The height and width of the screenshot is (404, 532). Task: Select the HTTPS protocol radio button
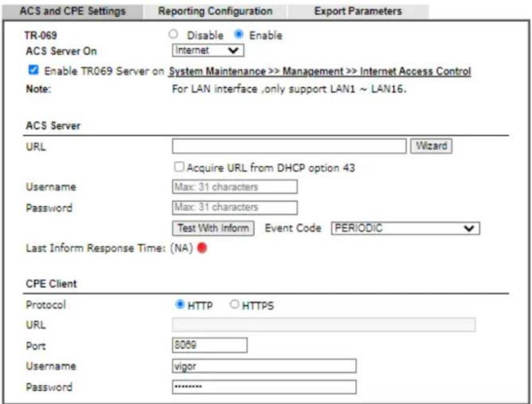234,304
